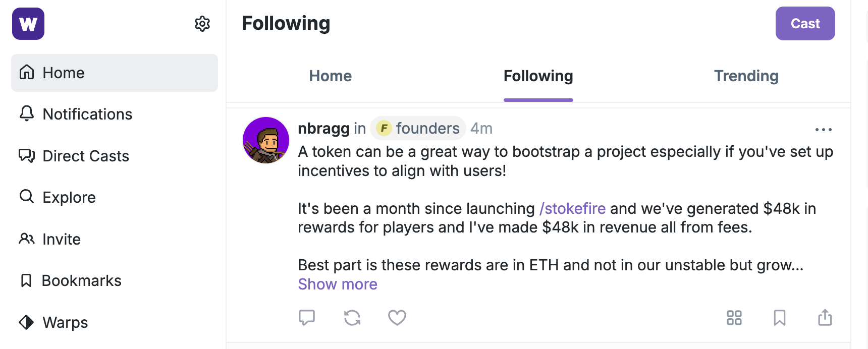This screenshot has width=868, height=349.
Task: Click the Warpcast W logo
Action: pyautogui.click(x=28, y=24)
